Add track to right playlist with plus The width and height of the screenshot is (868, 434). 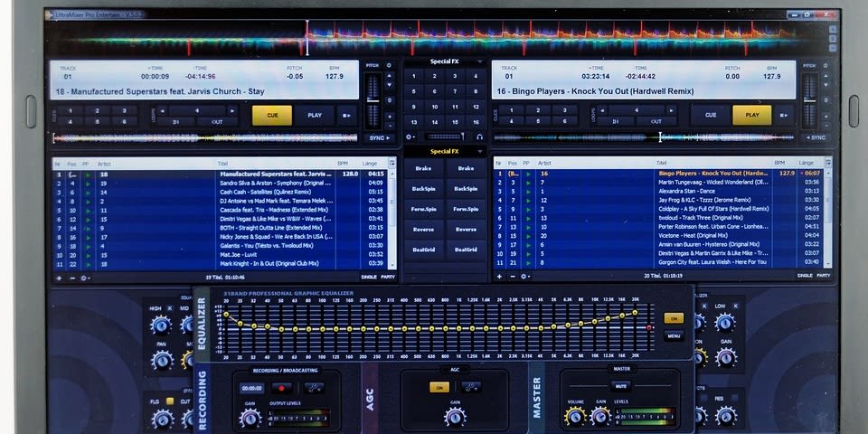tap(499, 277)
